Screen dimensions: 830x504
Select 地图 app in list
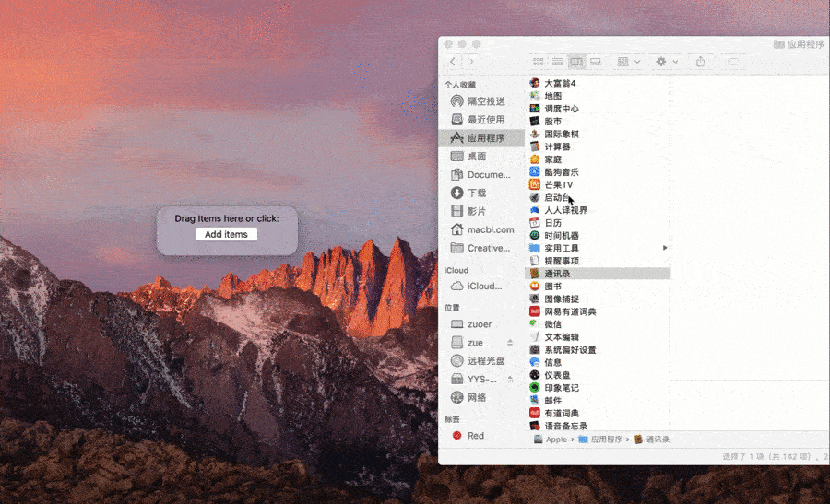pos(599,96)
